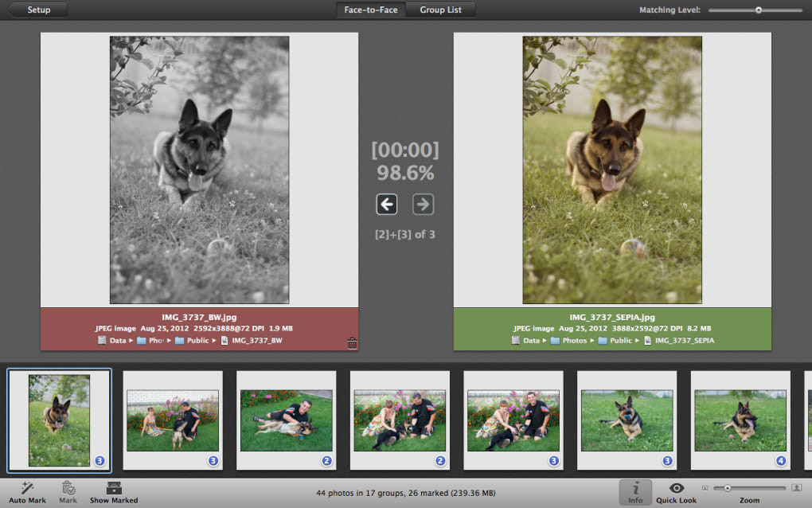This screenshot has width=812, height=508.
Task: Click the Show Marked icon
Action: click(x=114, y=488)
